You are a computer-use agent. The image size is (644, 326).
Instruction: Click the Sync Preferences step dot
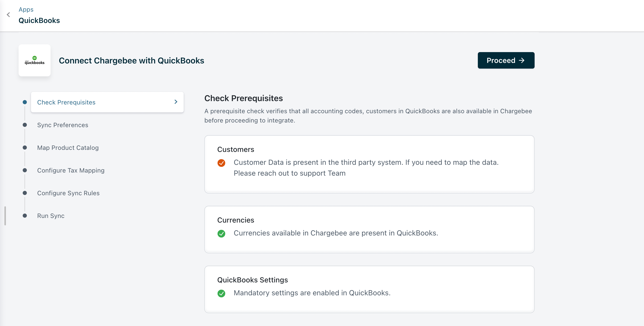[25, 125]
